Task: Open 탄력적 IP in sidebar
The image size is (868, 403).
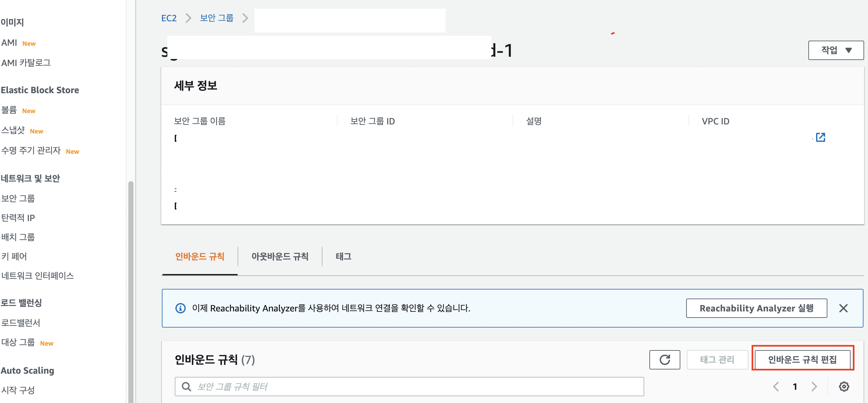Action: click(18, 218)
